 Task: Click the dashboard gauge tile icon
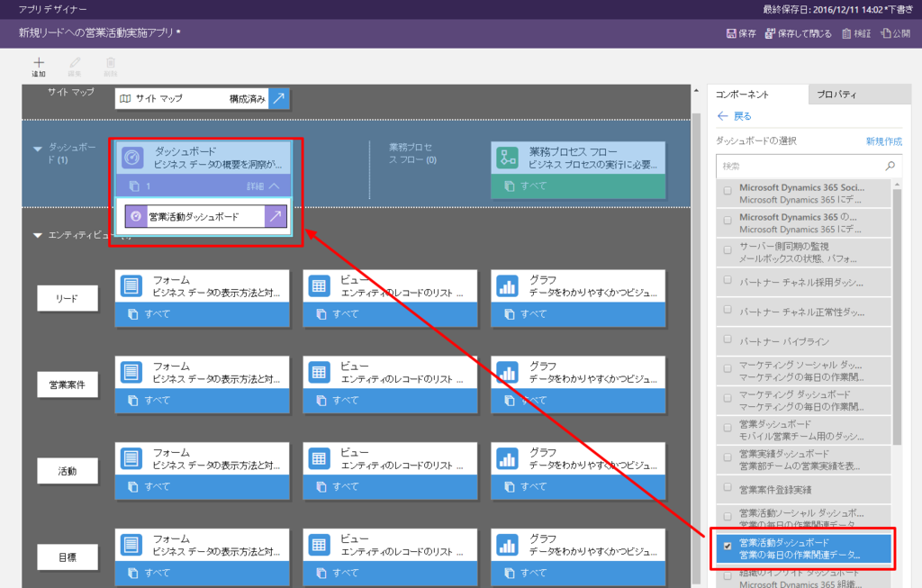click(x=133, y=158)
